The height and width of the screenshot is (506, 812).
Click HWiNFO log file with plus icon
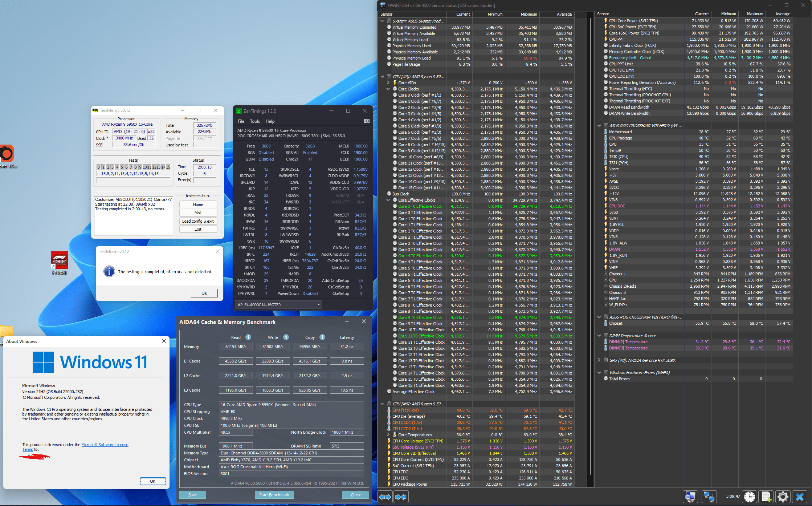(766, 497)
